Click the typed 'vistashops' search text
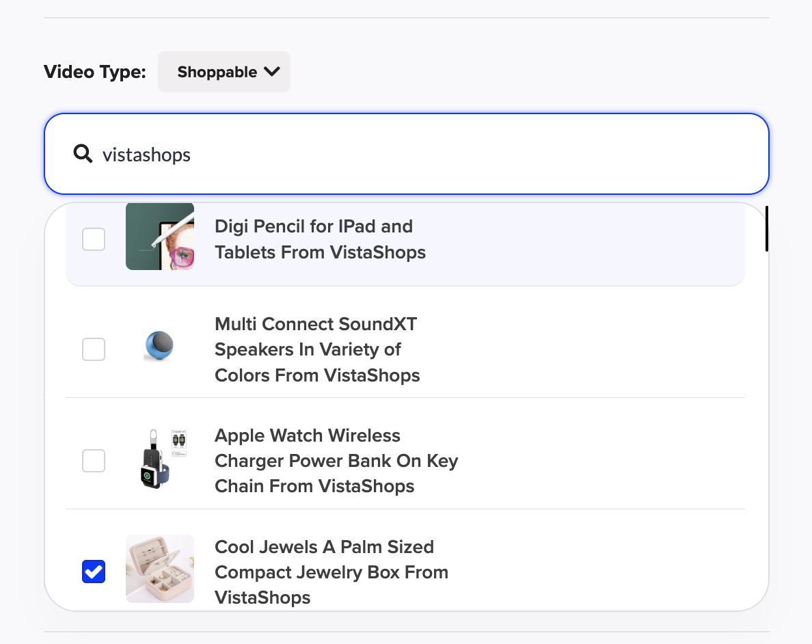This screenshot has height=644, width=812. tap(146, 155)
